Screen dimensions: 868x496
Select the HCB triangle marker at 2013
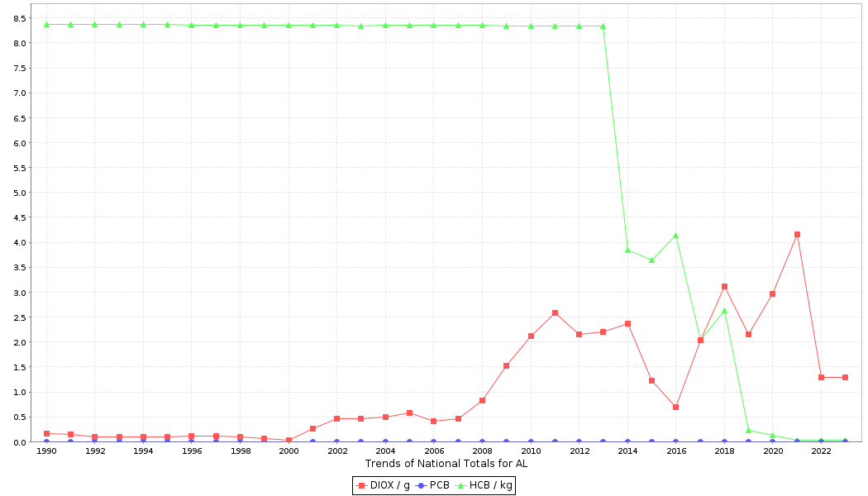pos(603,26)
